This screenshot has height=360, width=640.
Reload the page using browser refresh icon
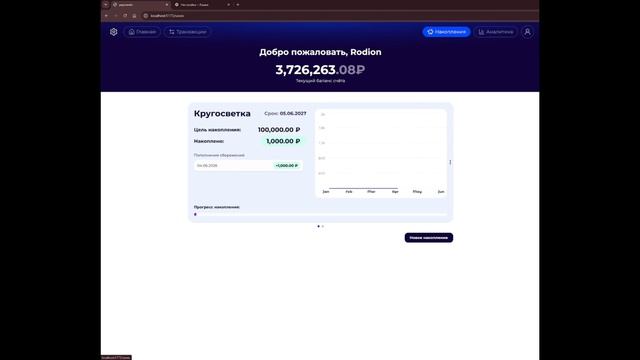tap(125, 16)
